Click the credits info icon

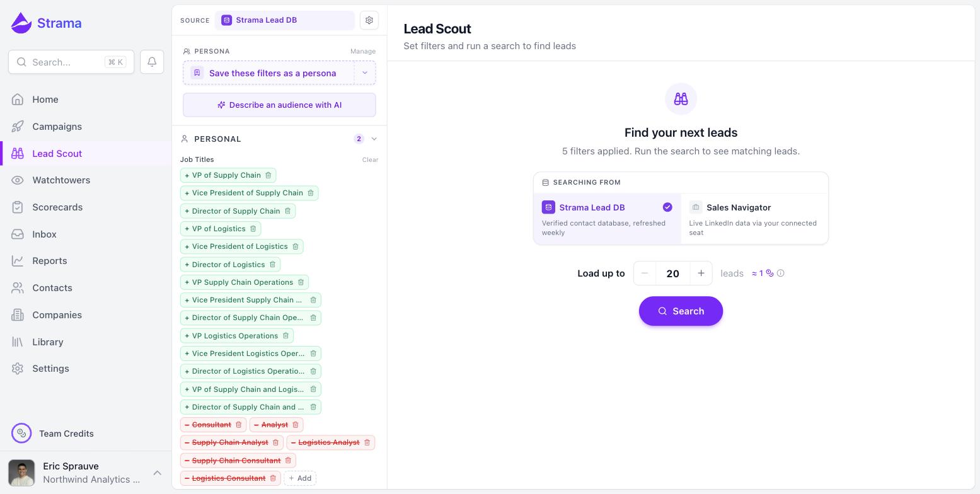pos(780,273)
